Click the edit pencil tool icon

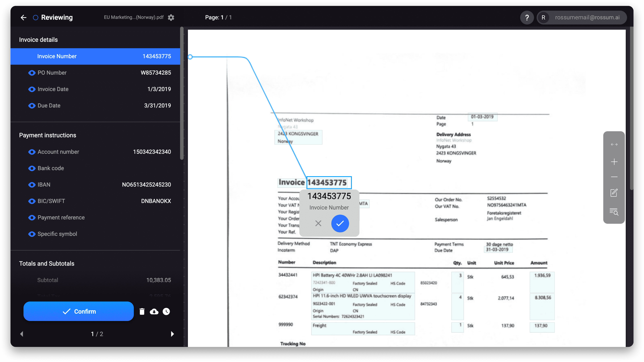(614, 193)
